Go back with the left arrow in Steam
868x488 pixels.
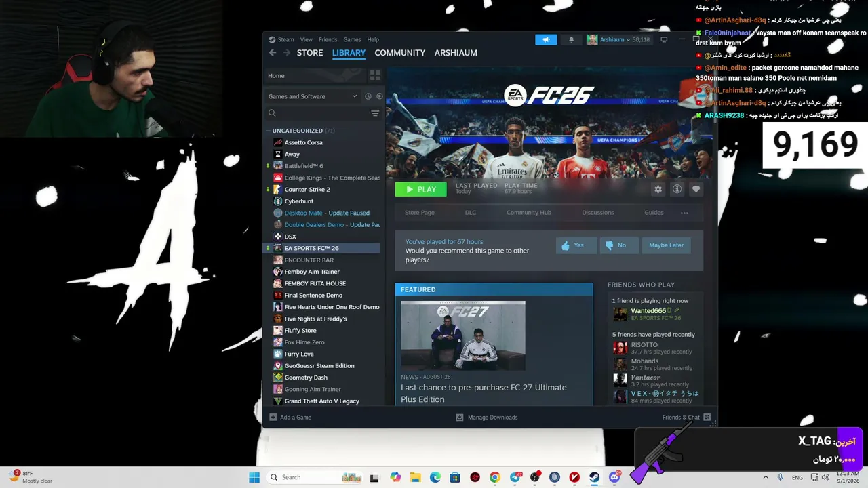click(x=273, y=53)
